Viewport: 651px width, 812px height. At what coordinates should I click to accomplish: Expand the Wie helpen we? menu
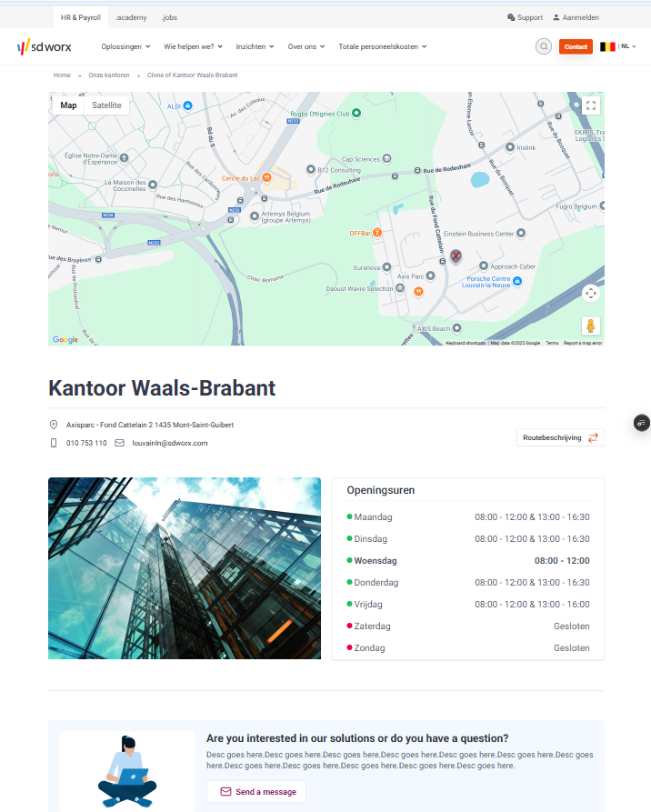(x=193, y=46)
